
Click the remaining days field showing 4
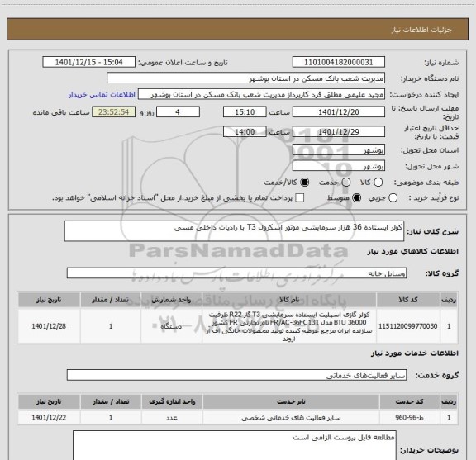pyautogui.click(x=178, y=112)
